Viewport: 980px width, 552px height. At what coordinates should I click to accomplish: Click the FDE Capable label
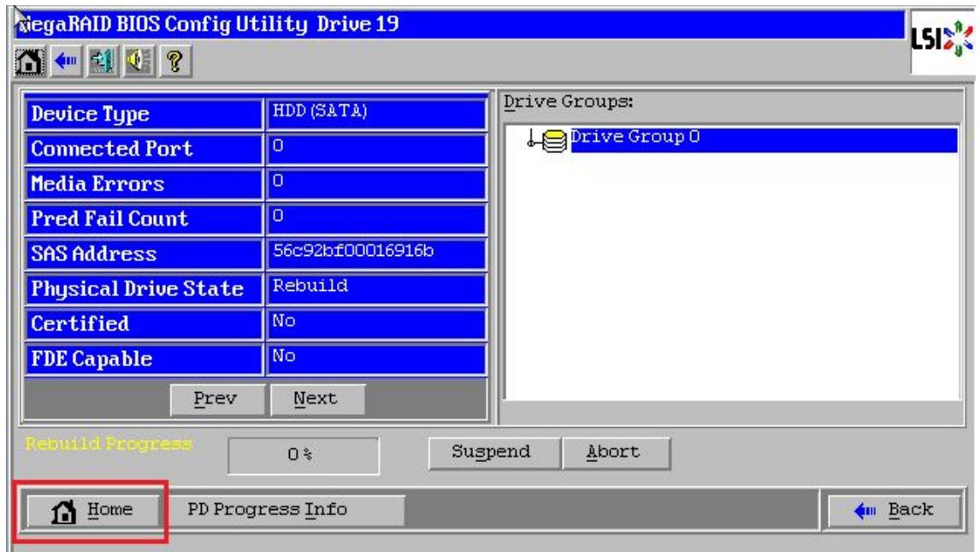coord(92,359)
